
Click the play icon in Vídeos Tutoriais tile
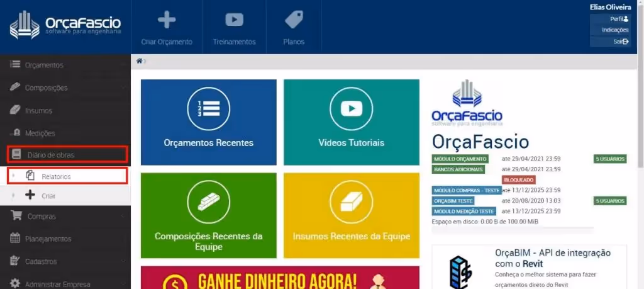[351, 108]
